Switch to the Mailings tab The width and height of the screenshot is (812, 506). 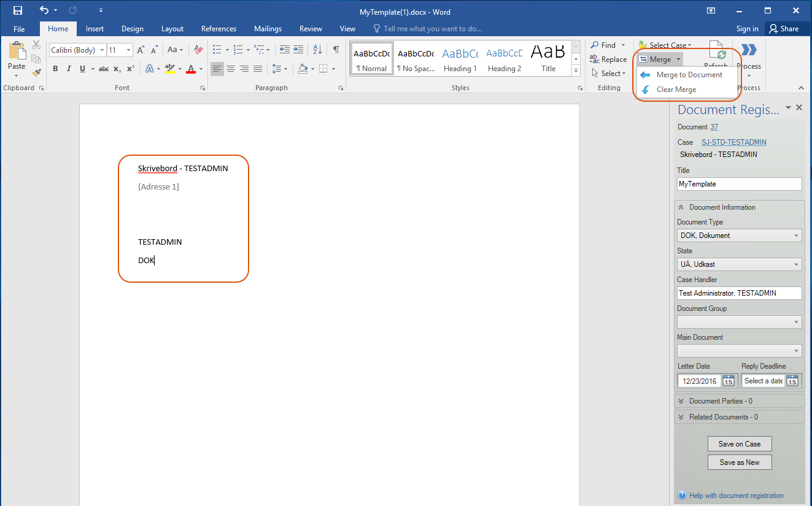click(268, 29)
